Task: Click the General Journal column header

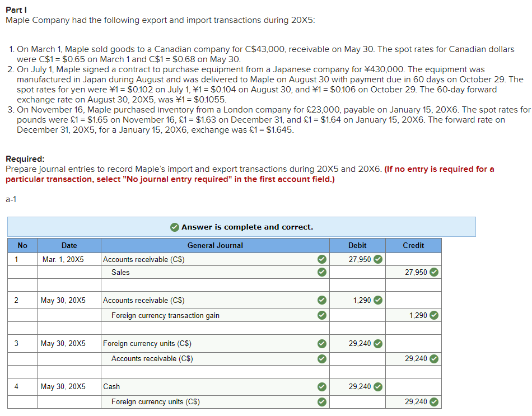Action: [x=215, y=245]
